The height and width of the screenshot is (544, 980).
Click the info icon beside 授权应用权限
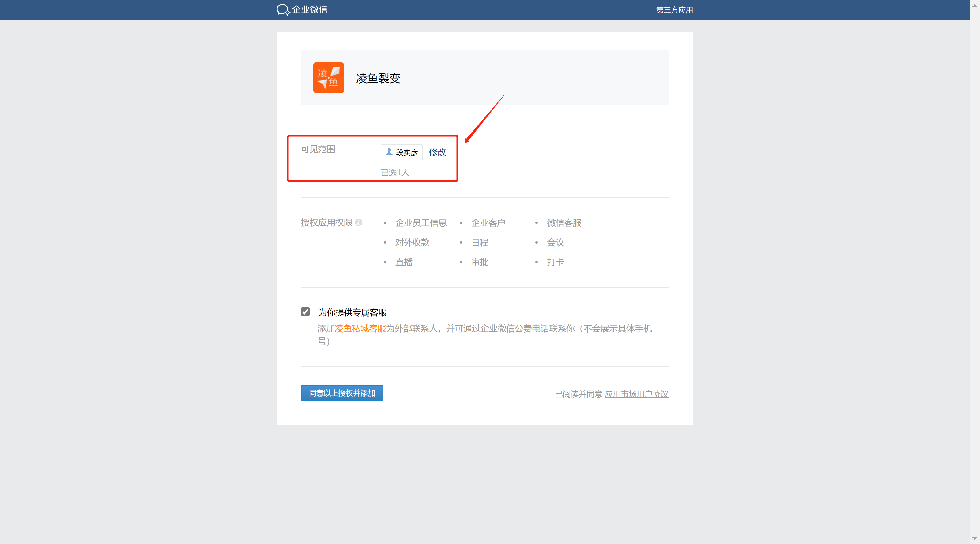coord(358,222)
